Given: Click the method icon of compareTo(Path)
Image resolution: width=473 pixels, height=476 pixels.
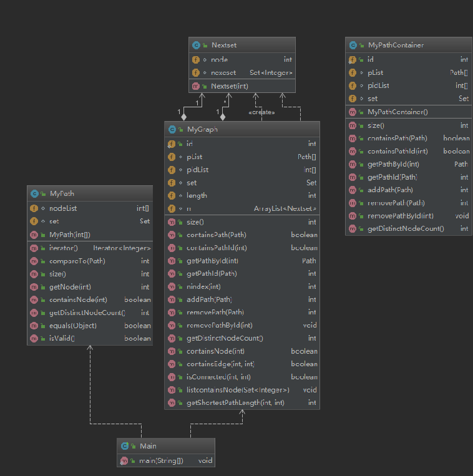Looking at the screenshot, I should pos(34,261).
